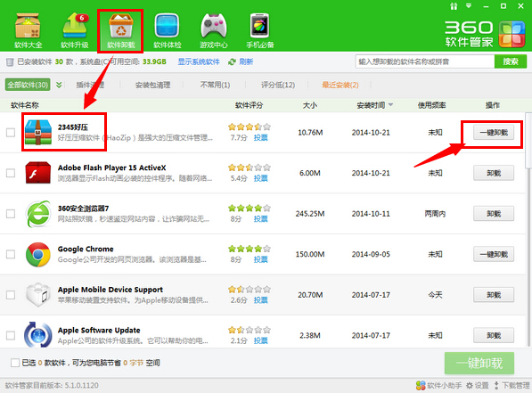Click the Adobe Flash Player icon

click(38, 173)
